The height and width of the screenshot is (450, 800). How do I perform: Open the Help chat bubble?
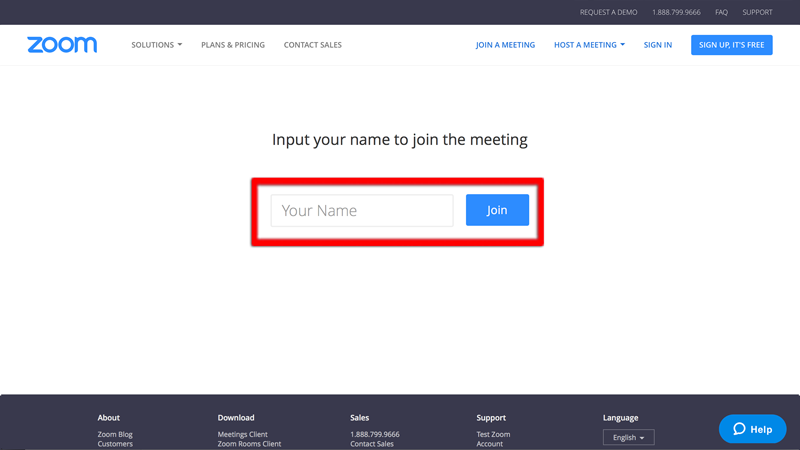753,429
